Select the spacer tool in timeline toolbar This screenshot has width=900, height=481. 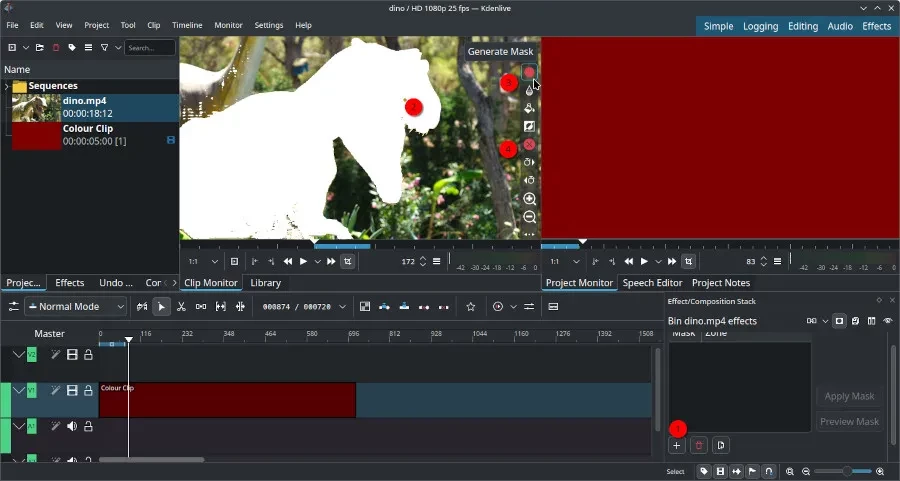(201, 307)
